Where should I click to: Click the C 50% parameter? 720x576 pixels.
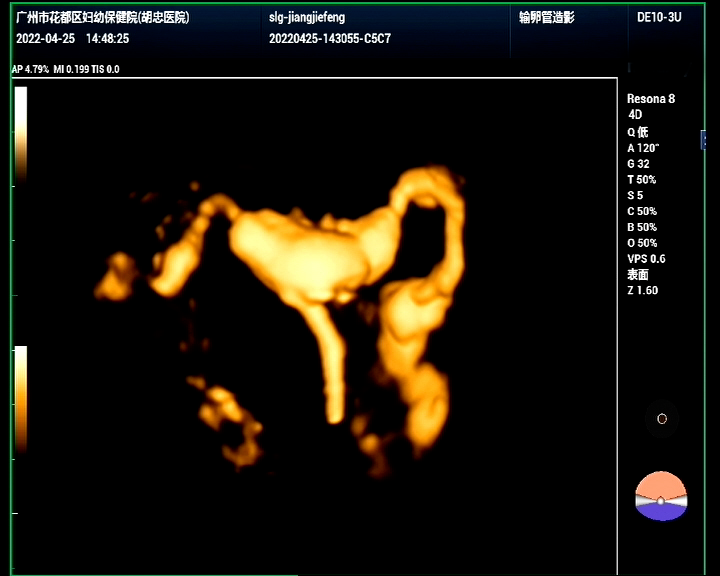(642, 211)
